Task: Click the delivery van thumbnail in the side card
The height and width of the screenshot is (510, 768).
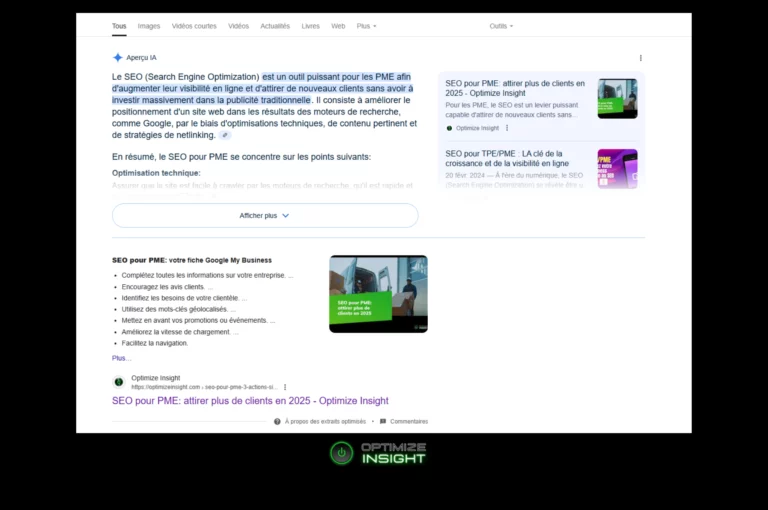Action: point(617,98)
